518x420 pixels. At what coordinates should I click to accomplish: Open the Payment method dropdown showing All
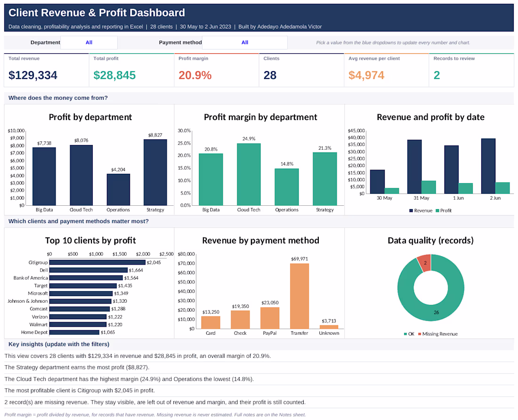(245, 42)
